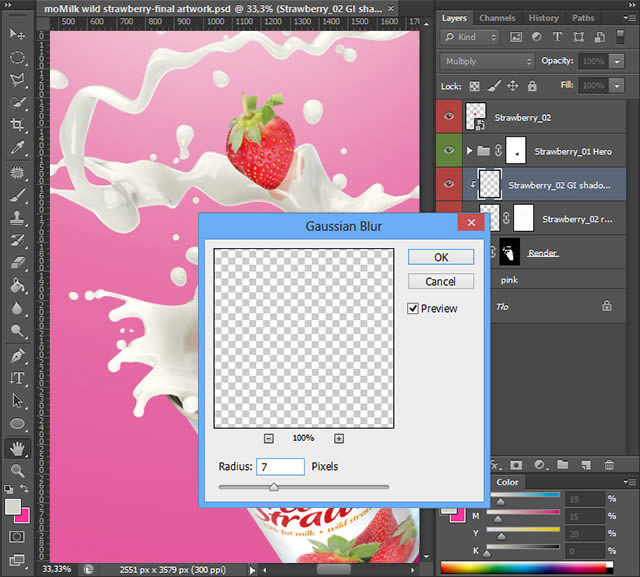This screenshot has height=577, width=640.
Task: Filter layers by smart objects icon
Action: (x=600, y=37)
